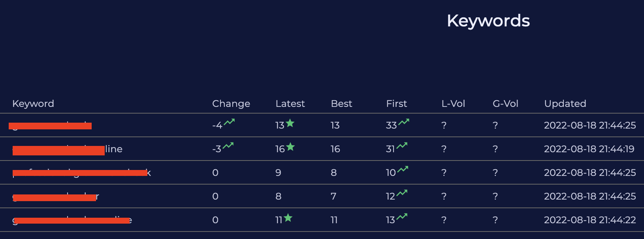Sort by L-Vol column header
Viewport: 644px width, 239px height.
(x=453, y=104)
